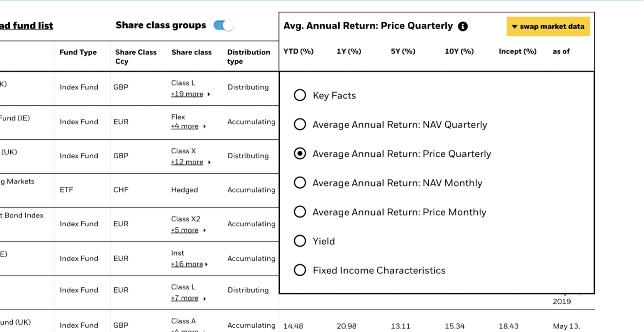Expand Class L +7 more share classes
Screen dimensions: 644x332
click(188, 298)
